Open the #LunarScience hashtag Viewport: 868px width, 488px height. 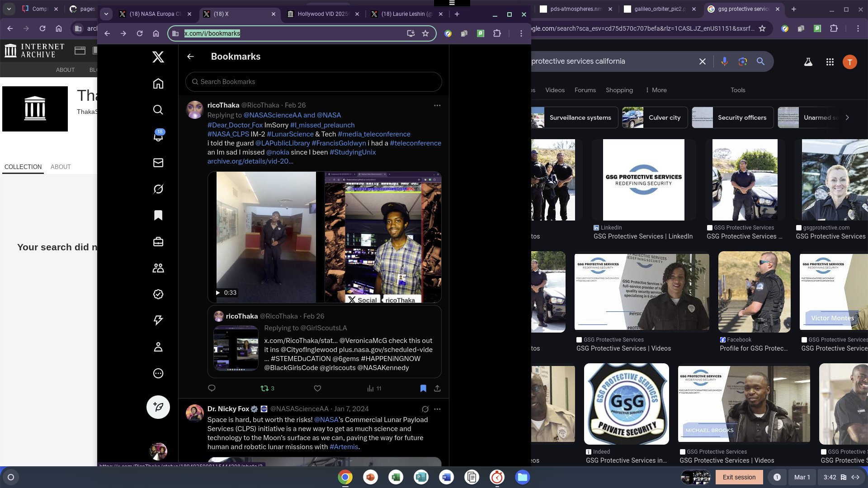pyautogui.click(x=290, y=134)
